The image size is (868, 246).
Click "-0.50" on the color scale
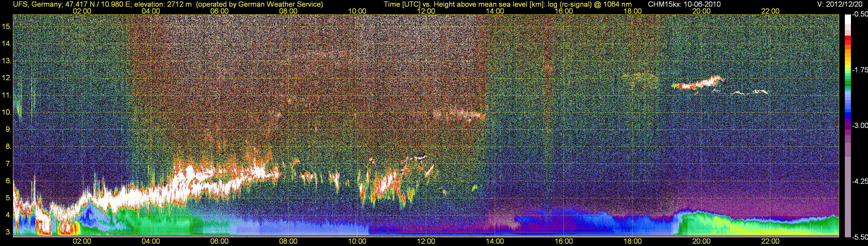[x=860, y=14]
